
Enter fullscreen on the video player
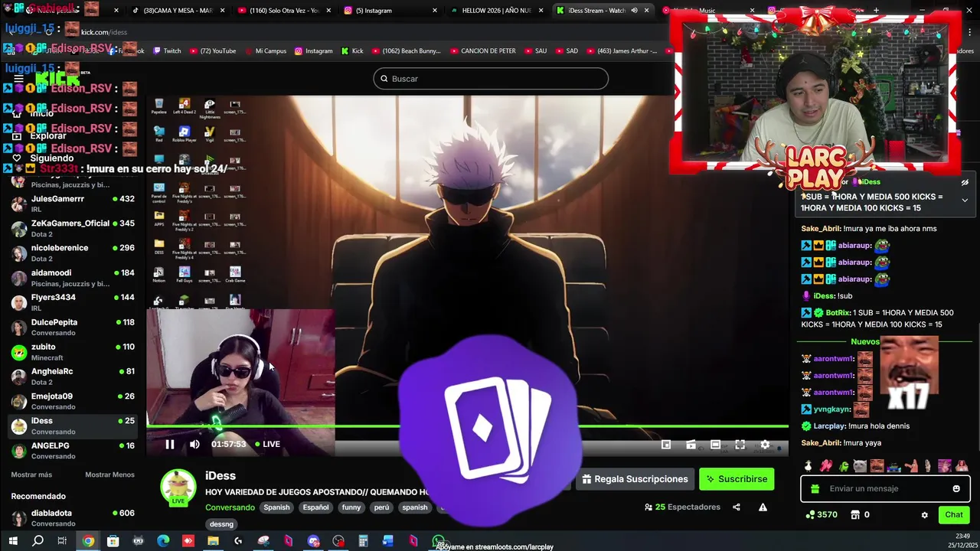pos(740,445)
